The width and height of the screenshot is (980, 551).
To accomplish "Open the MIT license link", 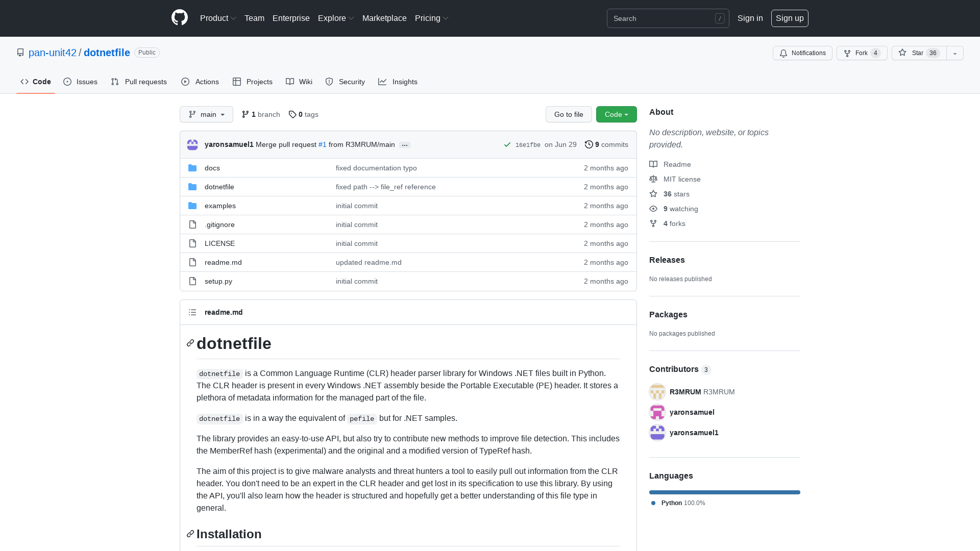I will coord(682,179).
